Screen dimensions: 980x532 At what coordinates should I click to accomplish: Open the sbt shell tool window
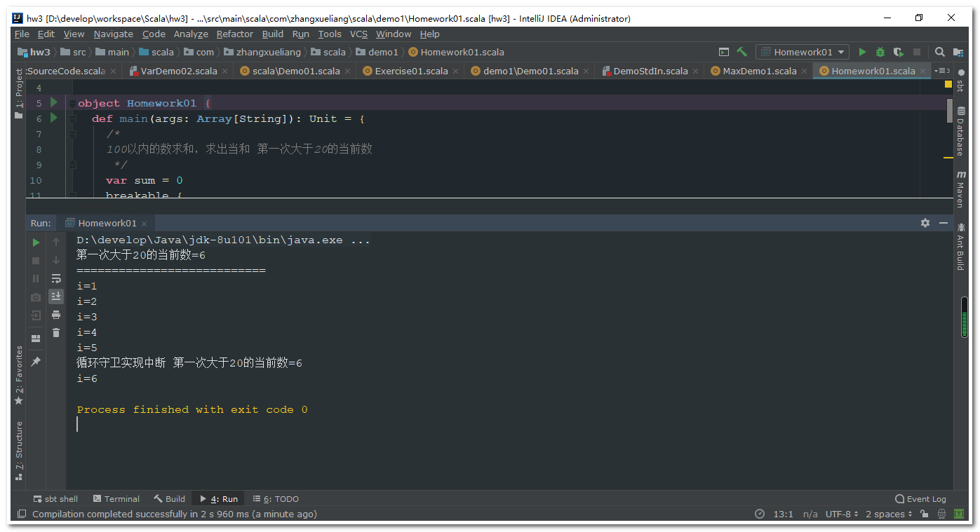pyautogui.click(x=55, y=499)
